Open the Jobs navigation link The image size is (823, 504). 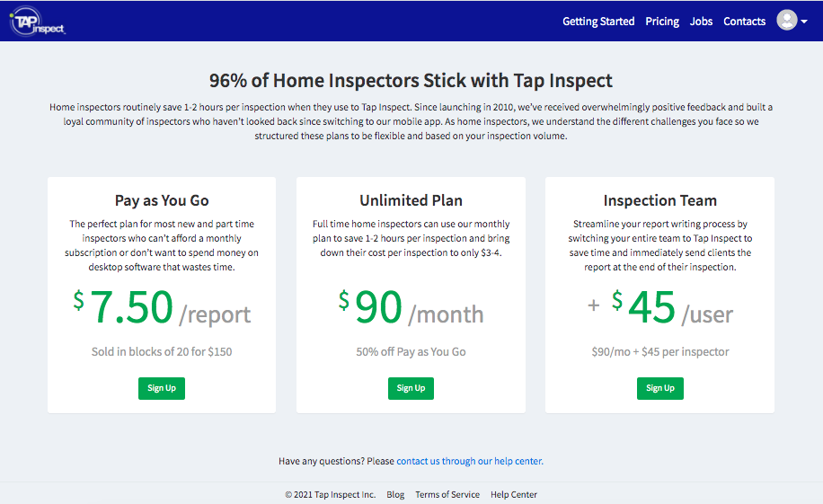pos(701,22)
